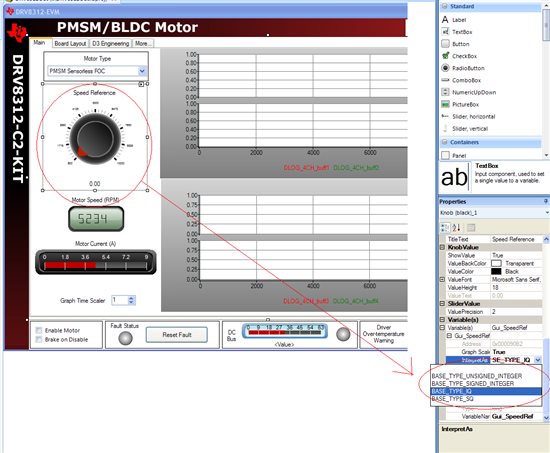Screen dimensions: 550x453
Task: Click the Texas Instruments logo
Action: click(x=16, y=33)
